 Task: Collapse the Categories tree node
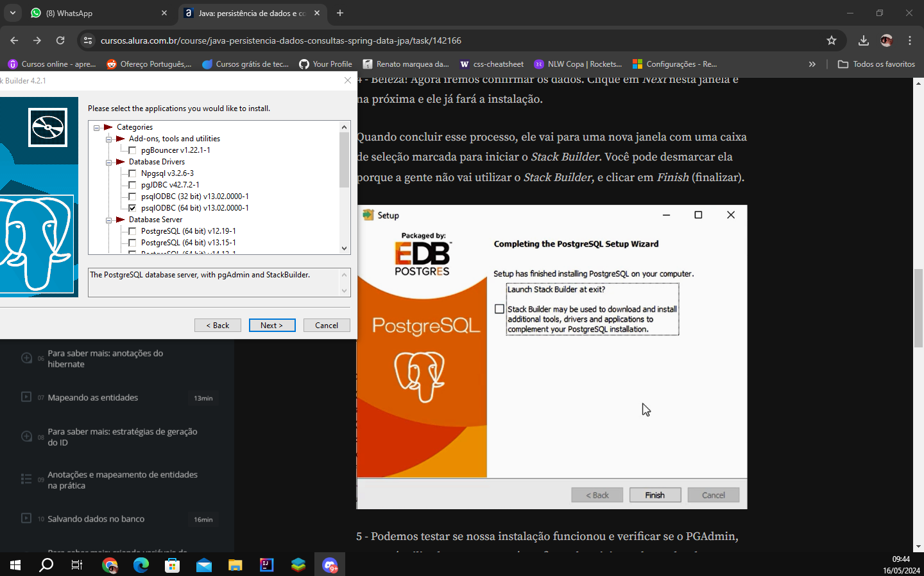(96, 127)
